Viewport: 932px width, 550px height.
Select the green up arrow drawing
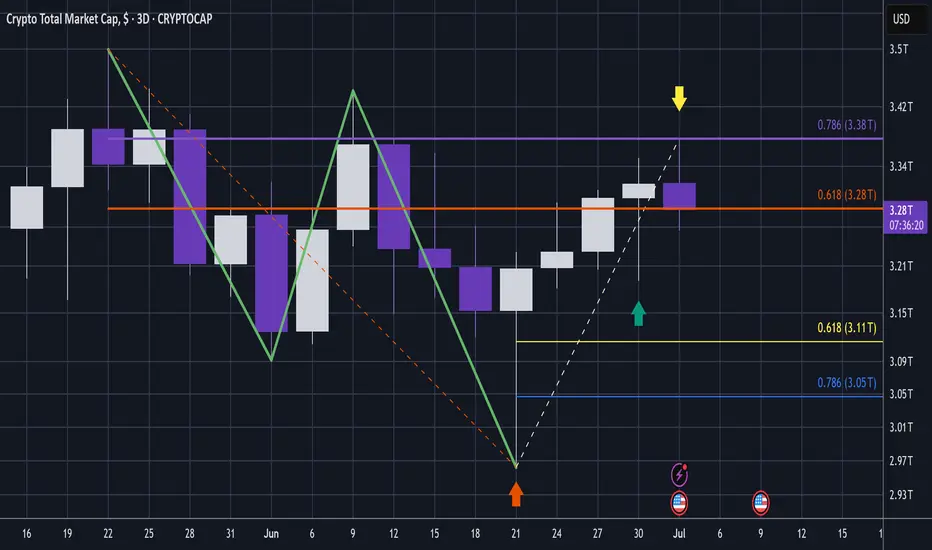point(638,313)
